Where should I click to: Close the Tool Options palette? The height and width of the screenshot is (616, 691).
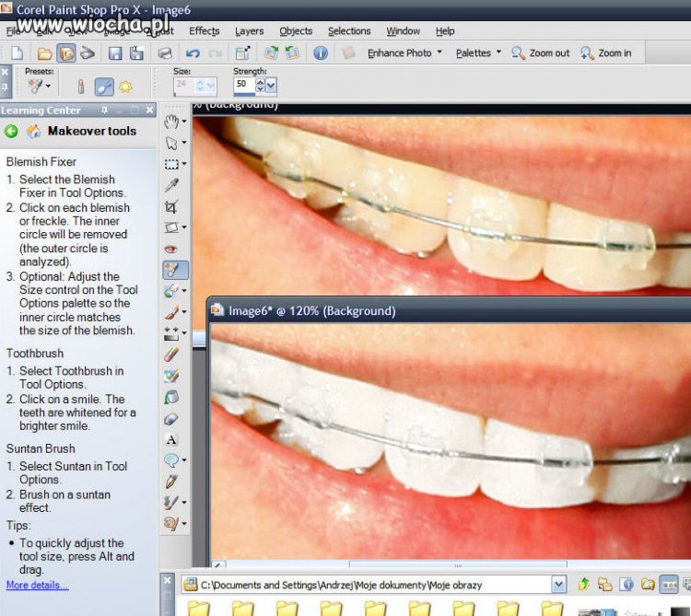pyautogui.click(x=5, y=72)
